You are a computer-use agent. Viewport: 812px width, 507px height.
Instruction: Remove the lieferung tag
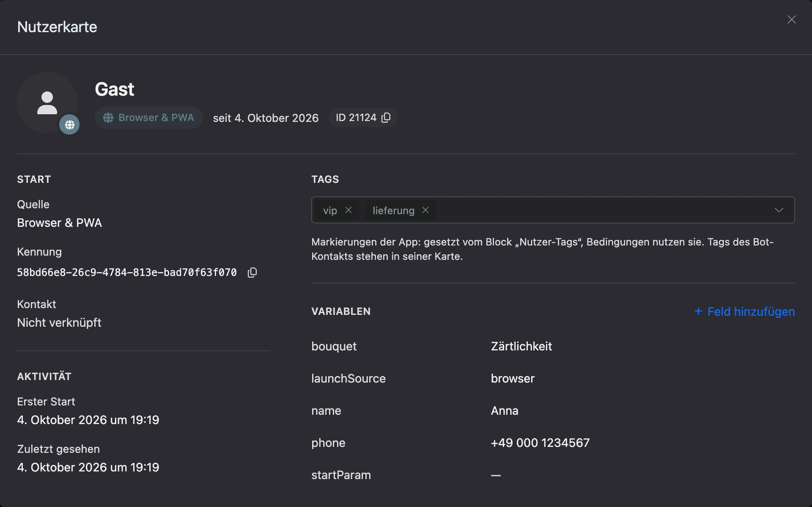tap(425, 210)
